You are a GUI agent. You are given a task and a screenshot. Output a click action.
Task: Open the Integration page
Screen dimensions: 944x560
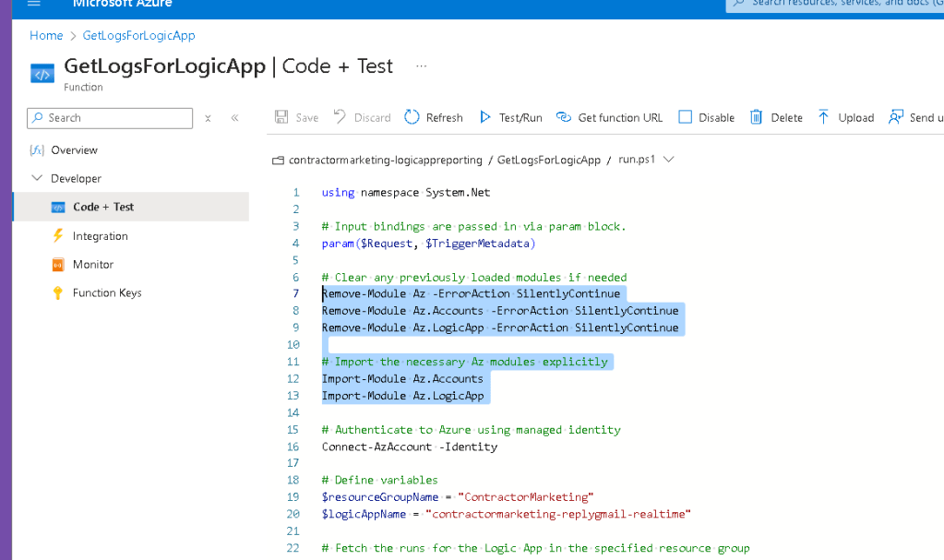tap(100, 236)
